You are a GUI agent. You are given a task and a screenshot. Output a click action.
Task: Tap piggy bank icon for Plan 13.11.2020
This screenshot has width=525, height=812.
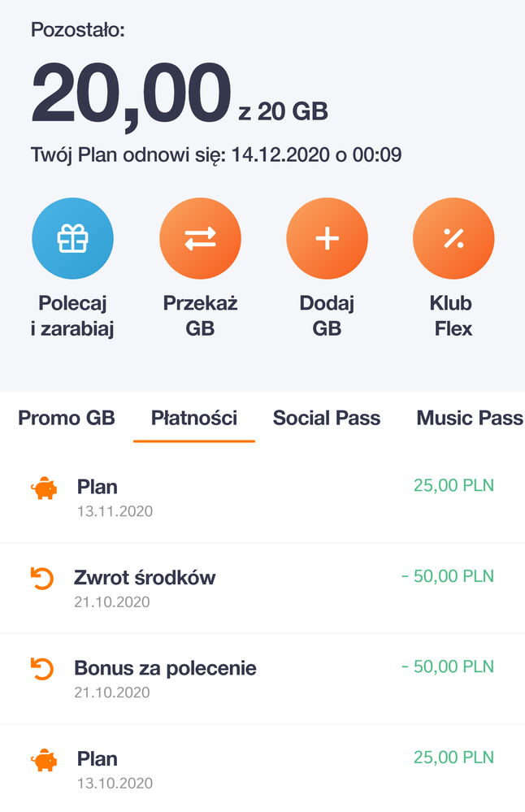(x=44, y=489)
